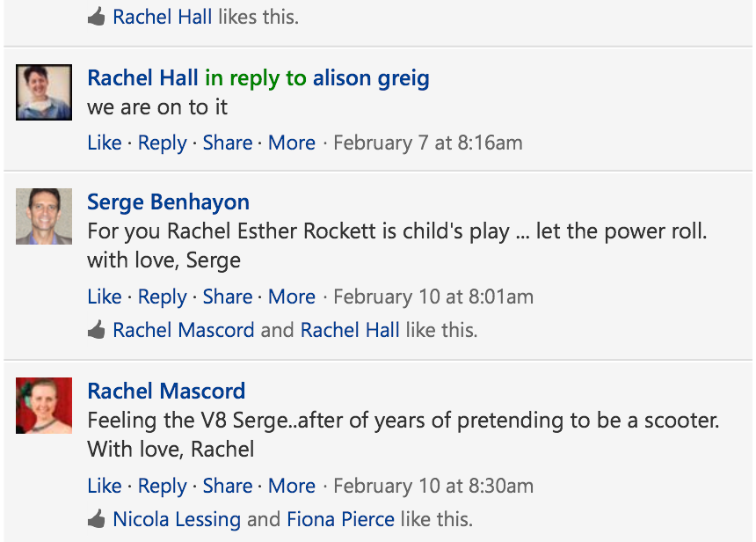Click thumbs-up icon next to Rachel Mascord likes
The width and height of the screenshot is (756, 542).
[97, 331]
